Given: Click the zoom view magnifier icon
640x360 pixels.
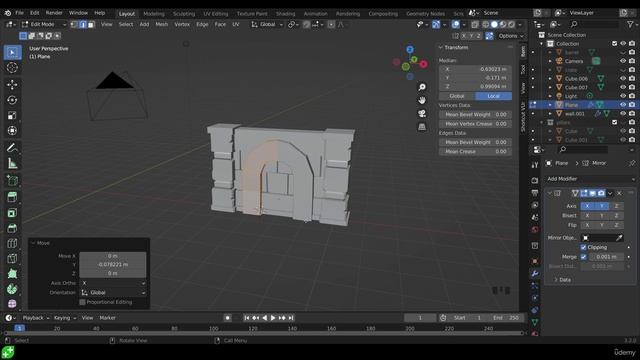Looking at the screenshot, I should (422, 87).
